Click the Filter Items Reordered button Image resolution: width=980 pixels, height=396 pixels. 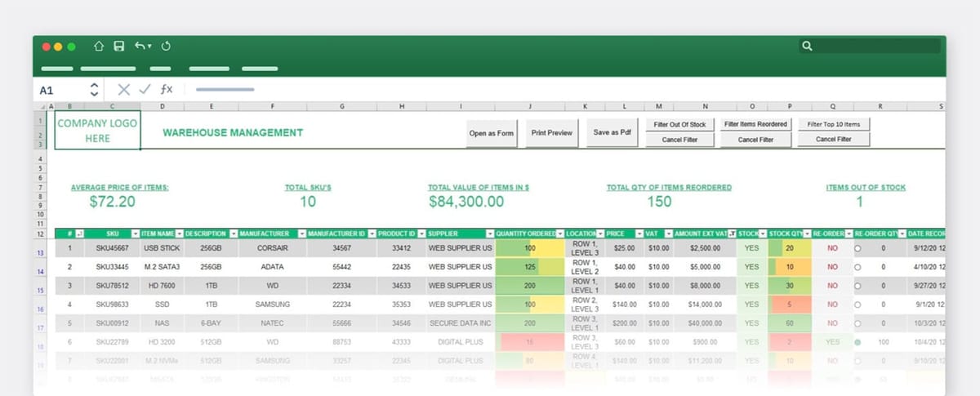[x=755, y=124]
